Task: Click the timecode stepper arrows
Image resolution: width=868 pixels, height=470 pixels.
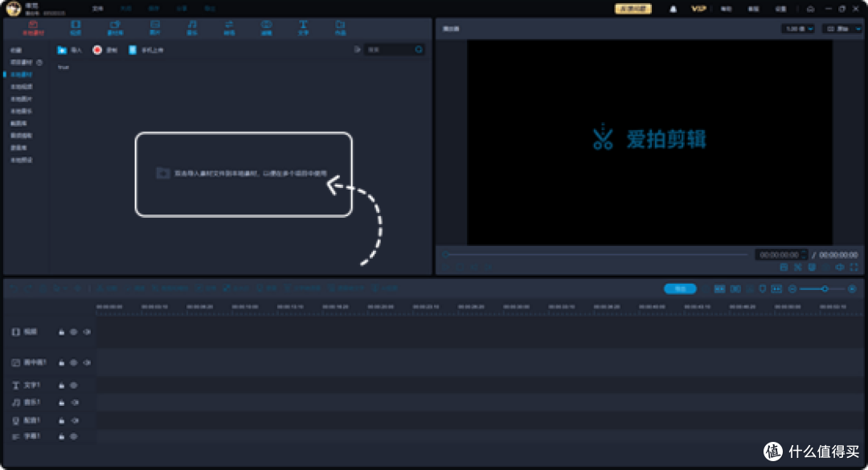Action: 805,255
